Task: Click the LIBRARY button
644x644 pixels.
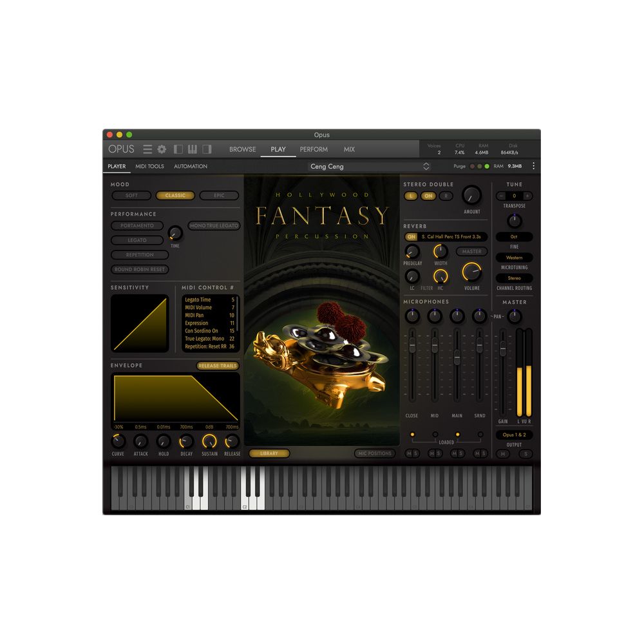Action: [x=269, y=453]
